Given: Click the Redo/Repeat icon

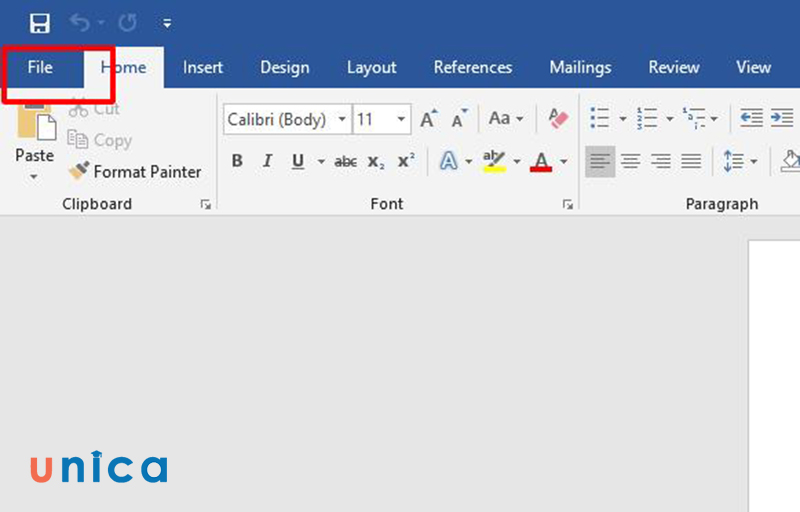Looking at the screenshot, I should click(128, 22).
